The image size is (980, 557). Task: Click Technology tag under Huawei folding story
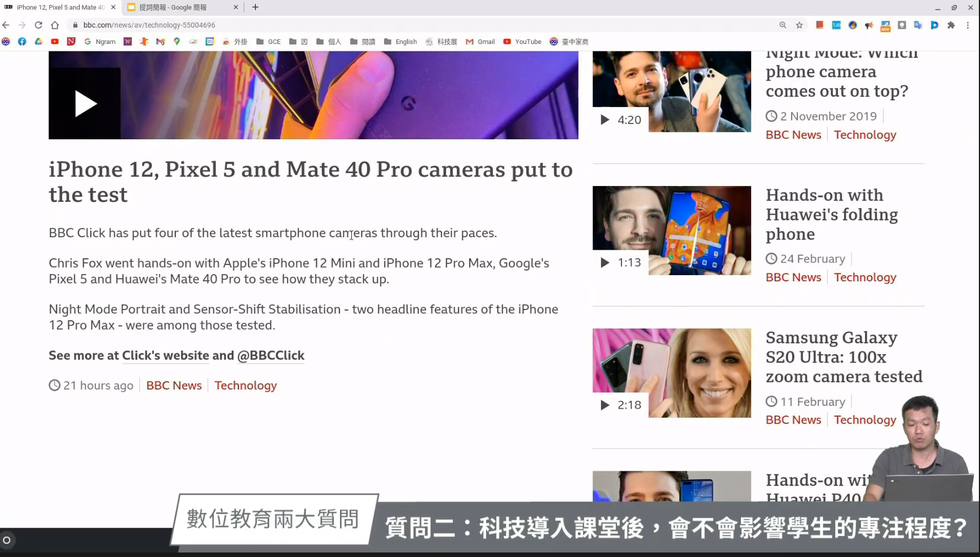coord(865,277)
